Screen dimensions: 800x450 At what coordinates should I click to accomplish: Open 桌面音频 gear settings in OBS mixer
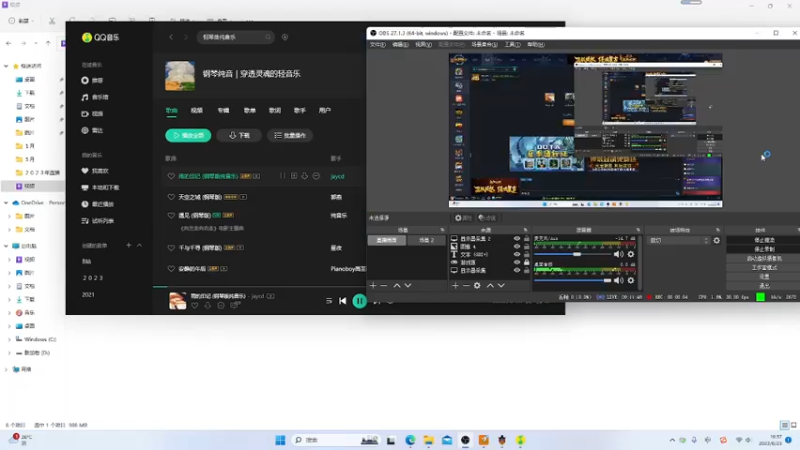tap(631, 280)
